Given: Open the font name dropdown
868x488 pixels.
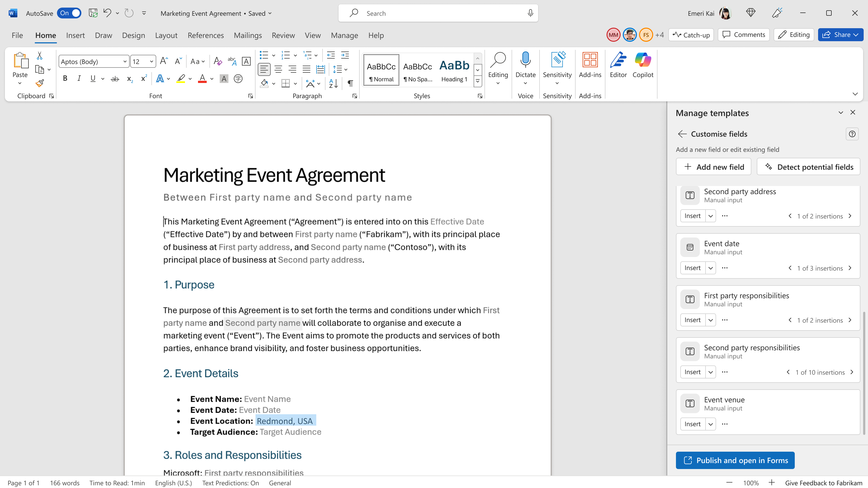Looking at the screenshot, I should click(x=125, y=62).
